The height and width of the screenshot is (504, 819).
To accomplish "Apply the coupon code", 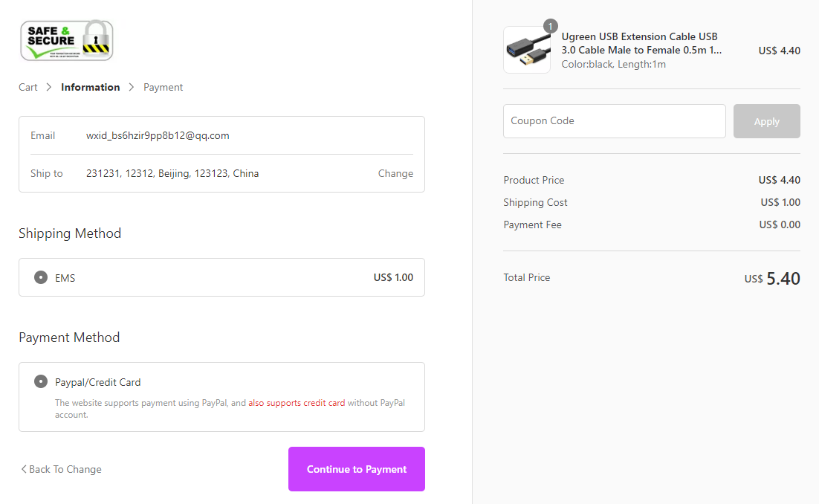I will pos(766,121).
